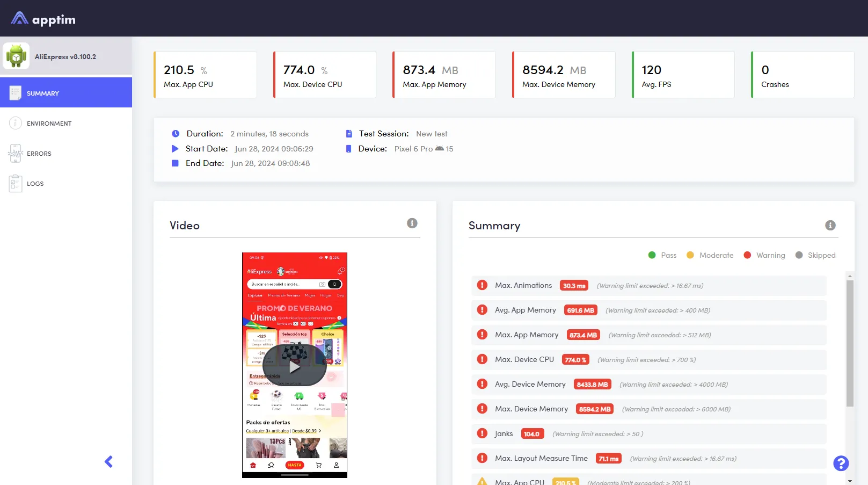Click the summary list scrollbar thumb
Viewport: 868px width, 485px height.
[850, 344]
